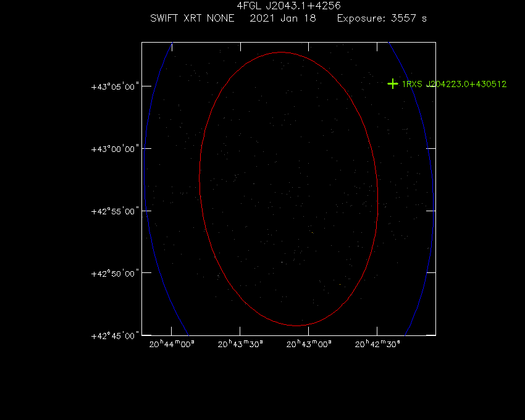Click the Exposure: 3557 s text
The height and width of the screenshot is (420, 525).
pos(382,19)
